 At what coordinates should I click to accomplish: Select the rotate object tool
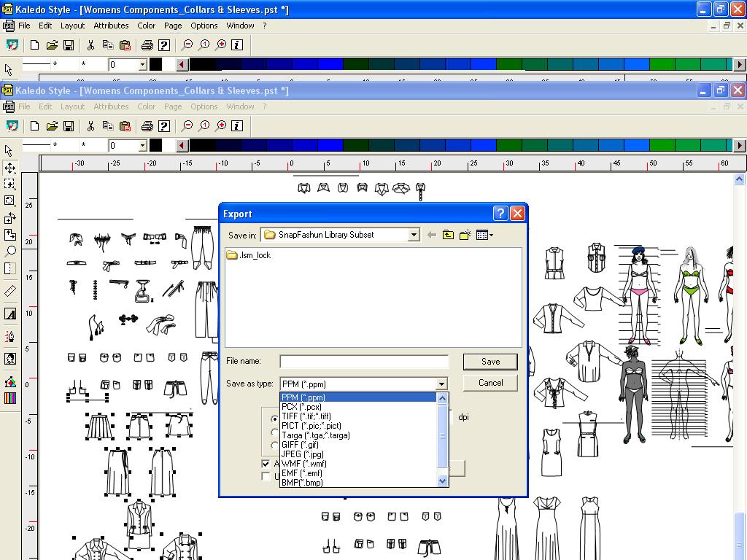point(9,201)
